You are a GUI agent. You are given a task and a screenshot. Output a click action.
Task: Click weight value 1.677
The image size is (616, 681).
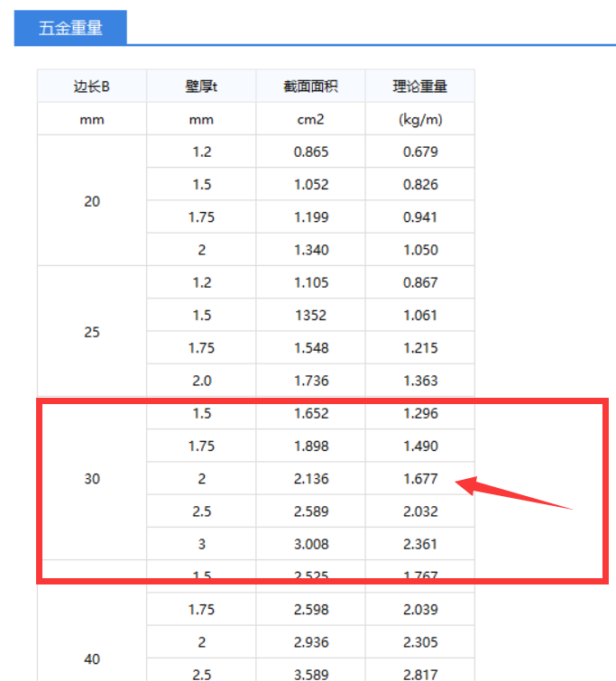click(x=420, y=479)
